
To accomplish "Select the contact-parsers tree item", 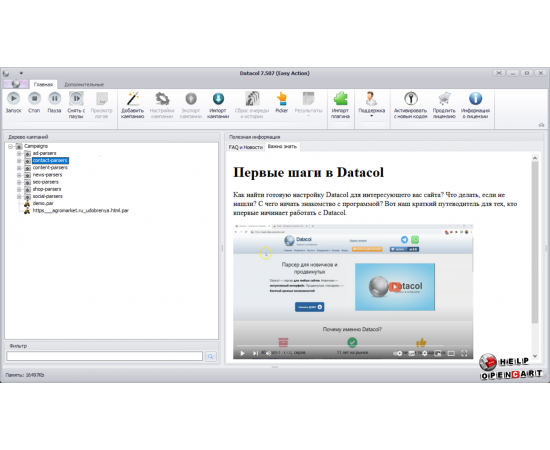I will pos(50,161).
